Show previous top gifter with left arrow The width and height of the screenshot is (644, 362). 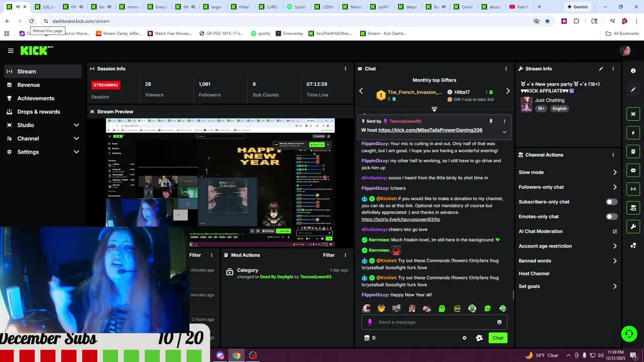[x=361, y=91]
